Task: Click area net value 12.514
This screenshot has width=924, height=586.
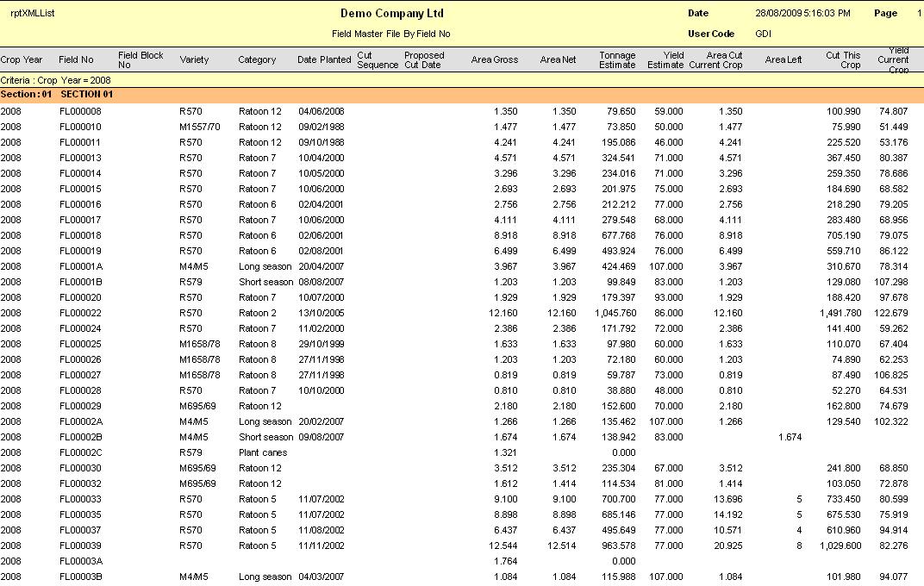Action: tap(562, 545)
